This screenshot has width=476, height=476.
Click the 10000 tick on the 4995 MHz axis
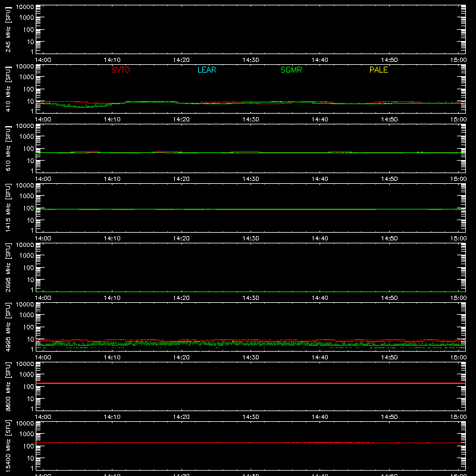[25, 305]
